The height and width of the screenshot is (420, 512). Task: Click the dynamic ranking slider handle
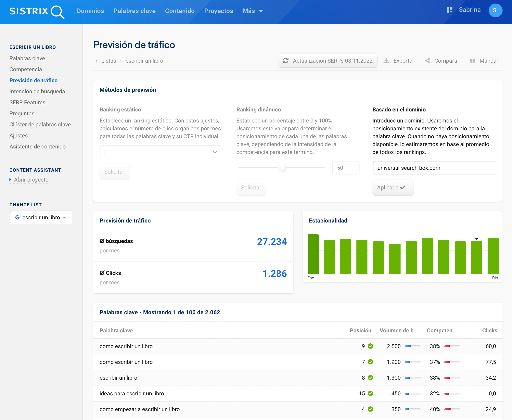[x=282, y=168]
